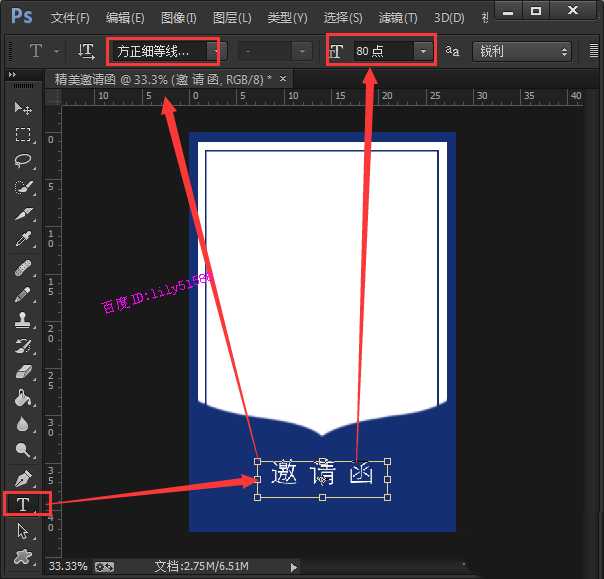
Task: Expand the status bar info arrow
Action: pos(294,567)
